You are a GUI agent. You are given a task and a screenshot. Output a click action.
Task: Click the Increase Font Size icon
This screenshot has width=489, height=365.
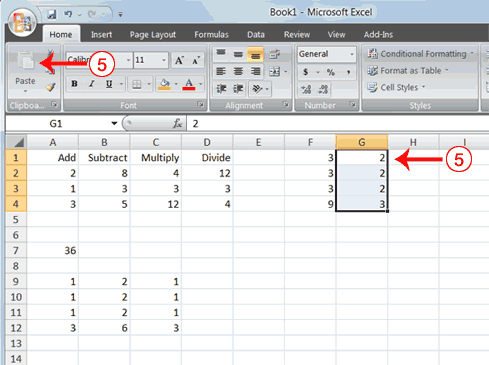tap(179, 60)
